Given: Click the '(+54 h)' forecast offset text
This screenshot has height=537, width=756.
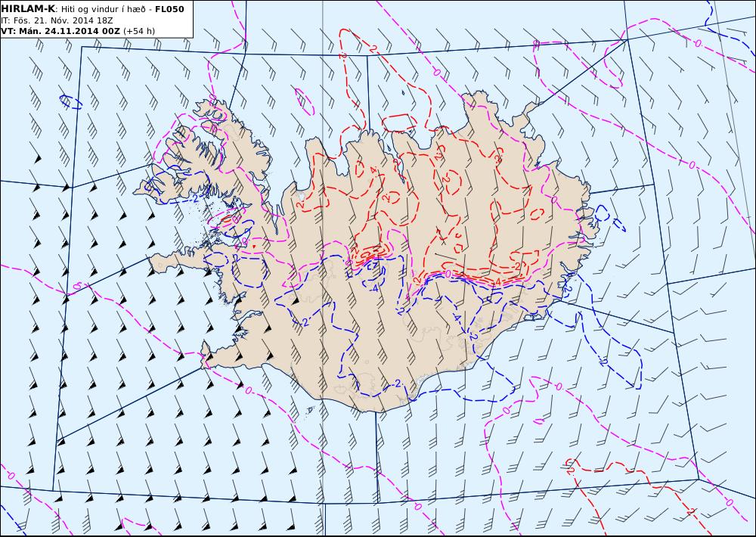Looking at the screenshot, I should tap(139, 31).
